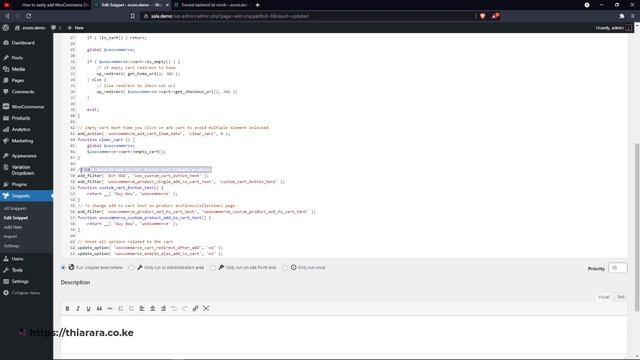Image resolution: width=640 pixels, height=360 pixels.
Task: Switch the description editor to Text tab
Action: [620, 297]
